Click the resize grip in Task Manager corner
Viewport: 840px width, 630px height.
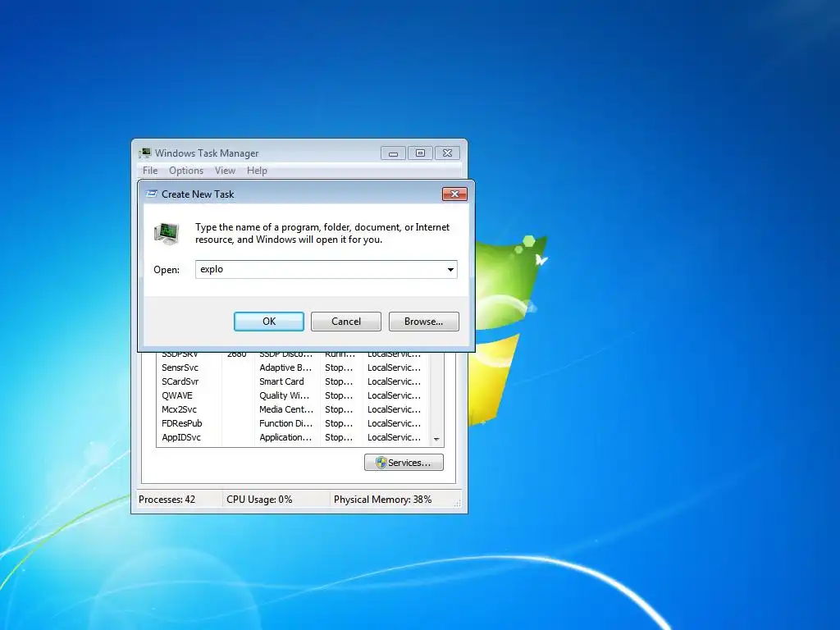[x=457, y=503]
